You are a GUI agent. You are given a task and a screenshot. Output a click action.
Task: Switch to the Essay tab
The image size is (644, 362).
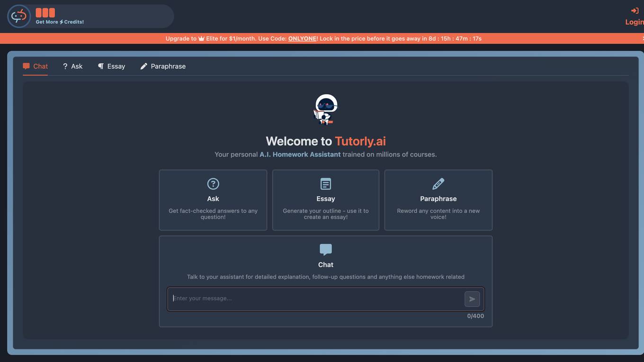(111, 66)
